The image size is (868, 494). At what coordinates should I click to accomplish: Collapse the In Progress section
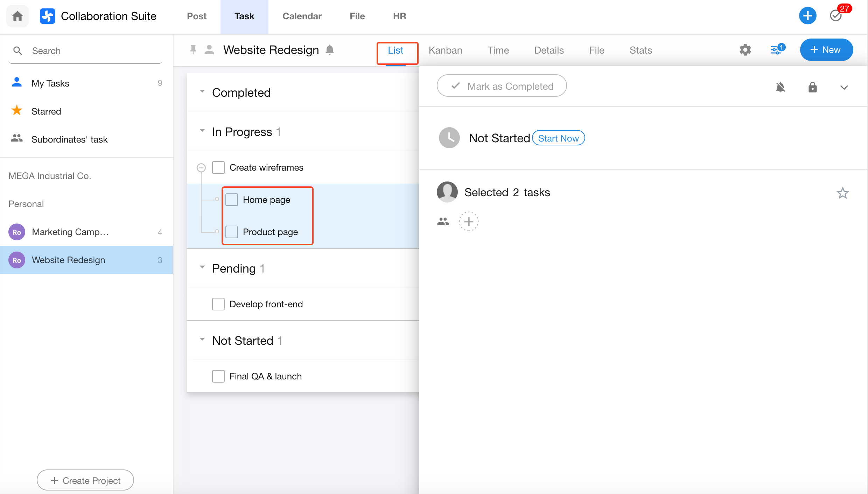point(202,131)
